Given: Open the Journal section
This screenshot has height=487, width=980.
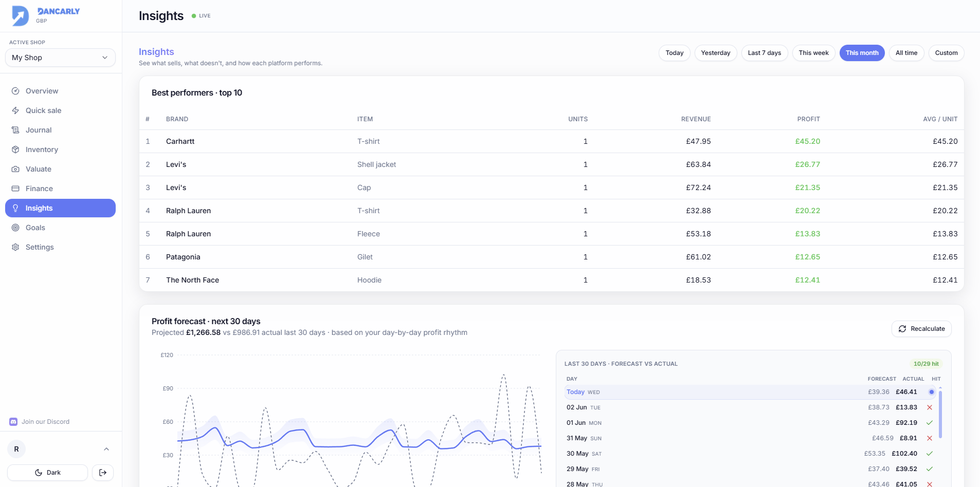Looking at the screenshot, I should click(60, 130).
